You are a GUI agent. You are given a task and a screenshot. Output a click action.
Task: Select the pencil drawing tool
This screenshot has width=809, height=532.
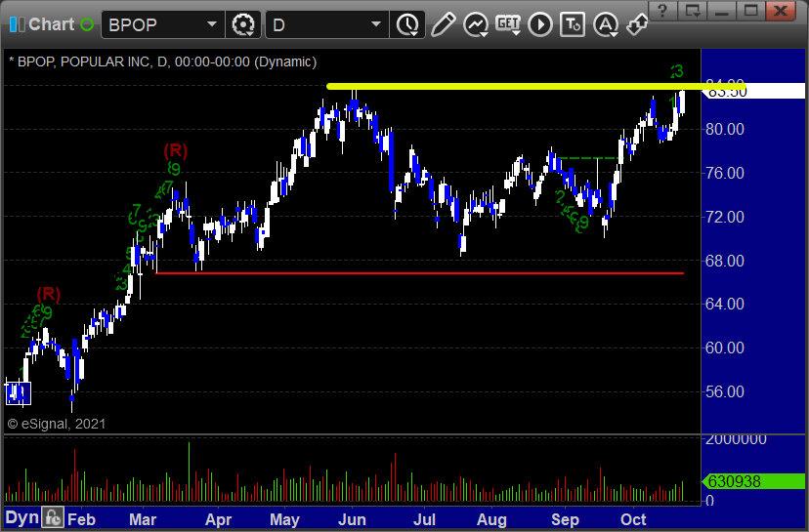(x=443, y=24)
